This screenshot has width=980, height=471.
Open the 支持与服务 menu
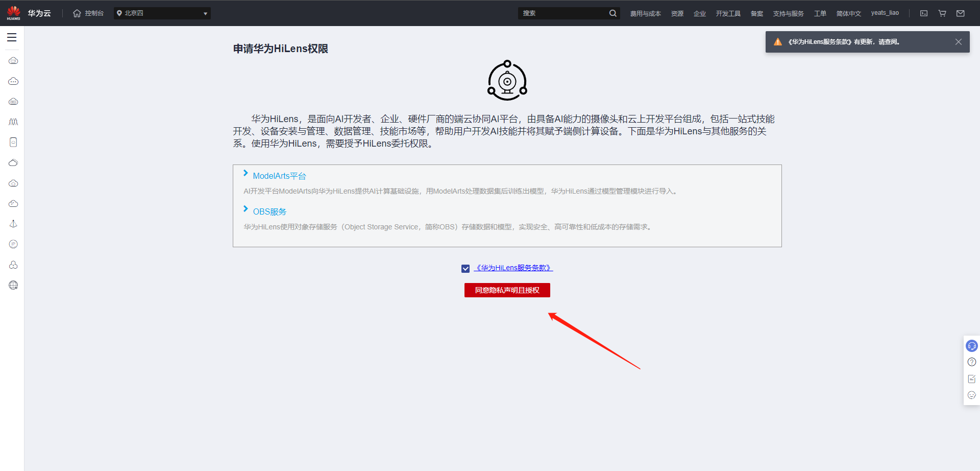[x=788, y=13]
